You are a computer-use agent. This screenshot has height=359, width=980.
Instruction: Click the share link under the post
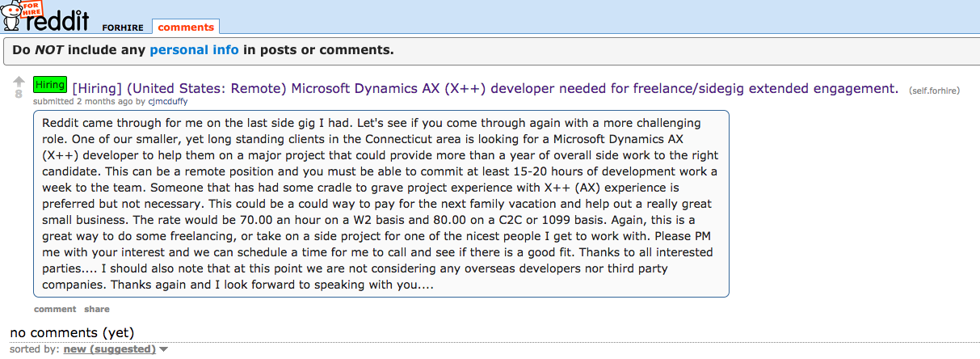coord(97,309)
